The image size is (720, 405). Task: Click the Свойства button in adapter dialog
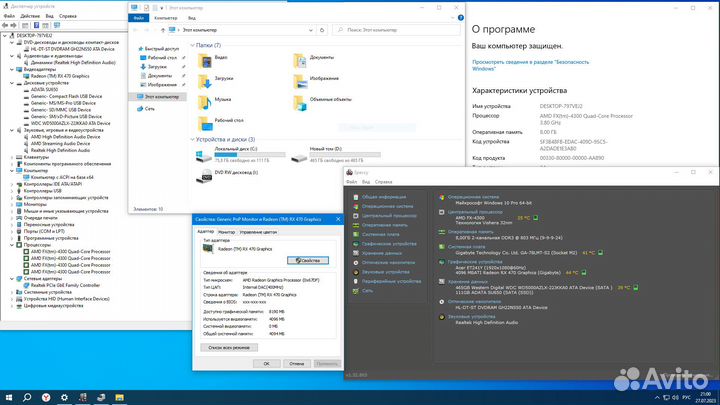pyautogui.click(x=308, y=260)
